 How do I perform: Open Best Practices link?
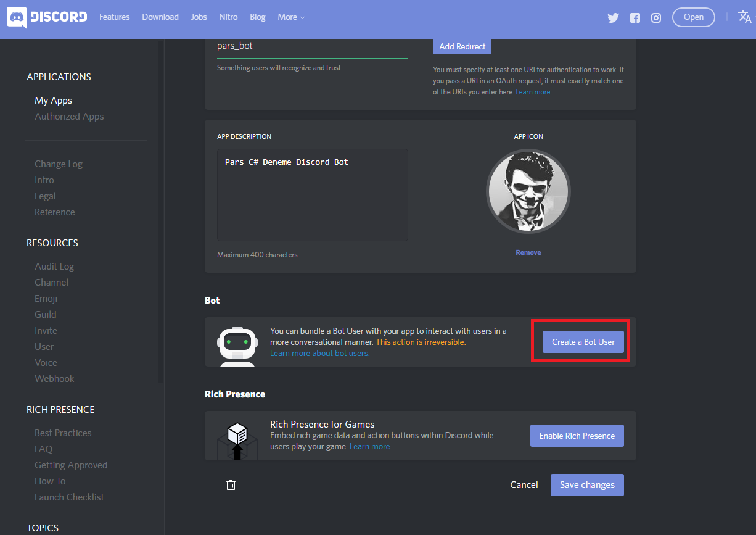tap(63, 433)
